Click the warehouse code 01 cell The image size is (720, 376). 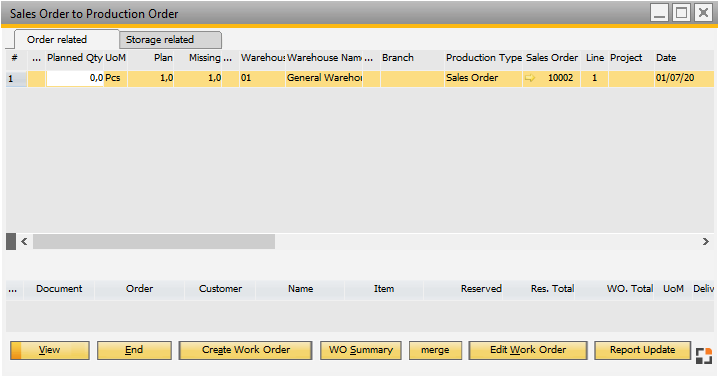pyautogui.click(x=262, y=78)
